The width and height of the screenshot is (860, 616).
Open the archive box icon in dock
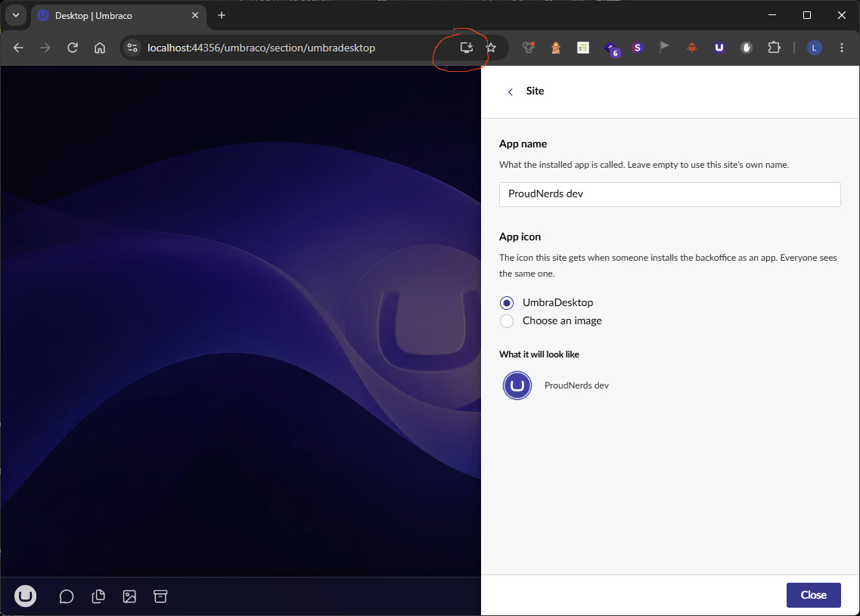coord(160,596)
